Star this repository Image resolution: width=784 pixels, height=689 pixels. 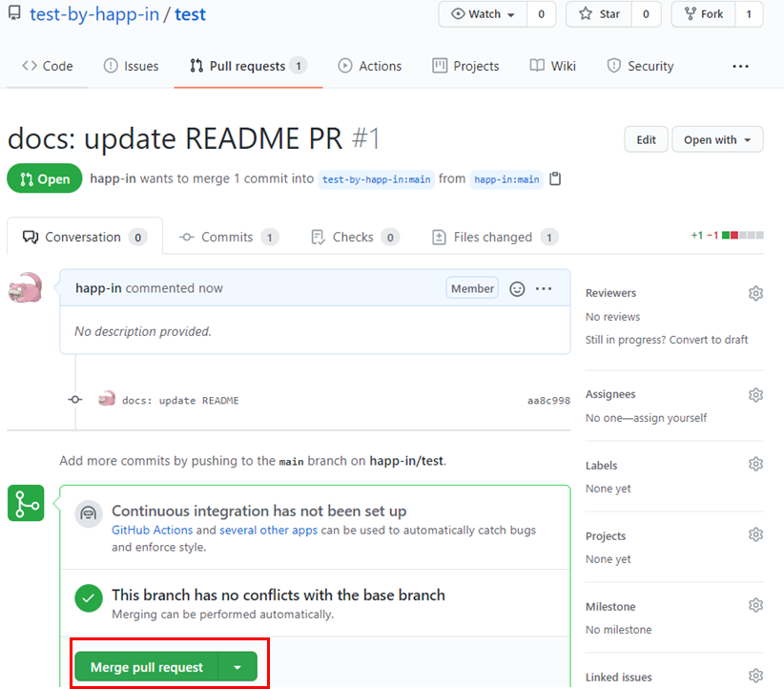click(599, 14)
